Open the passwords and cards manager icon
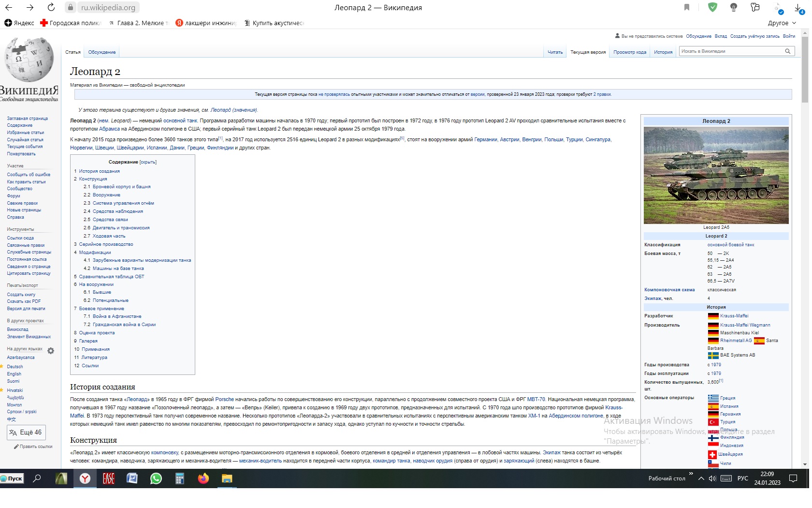The width and height of the screenshot is (812, 508). click(755, 7)
